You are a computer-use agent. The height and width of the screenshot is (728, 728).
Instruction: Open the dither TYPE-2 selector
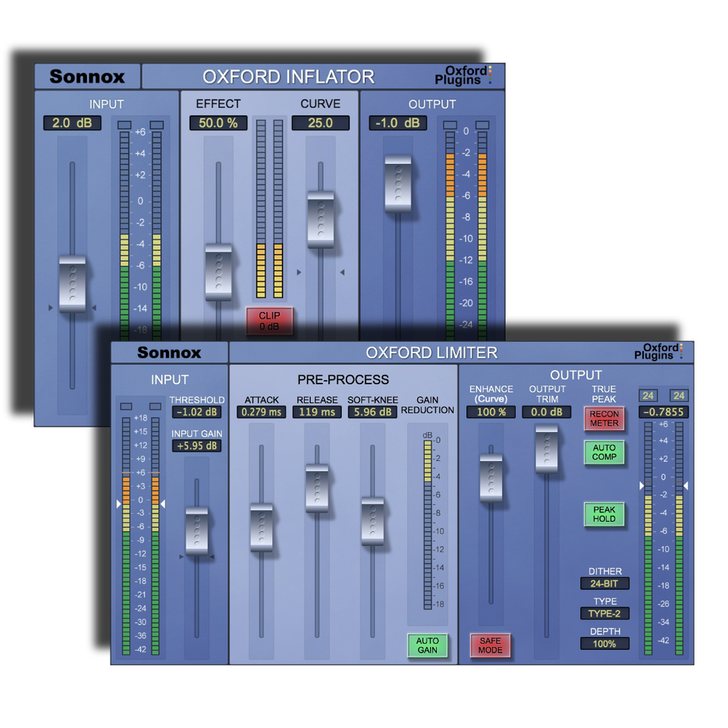tap(604, 613)
